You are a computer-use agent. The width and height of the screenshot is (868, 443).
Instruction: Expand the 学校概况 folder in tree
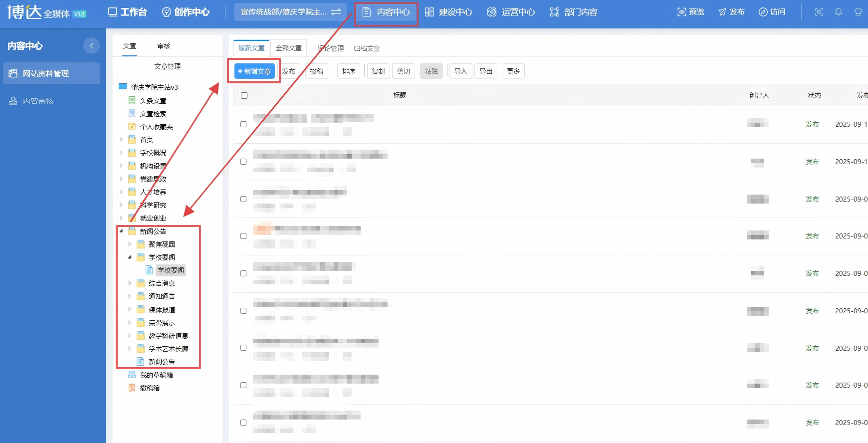[x=121, y=153]
